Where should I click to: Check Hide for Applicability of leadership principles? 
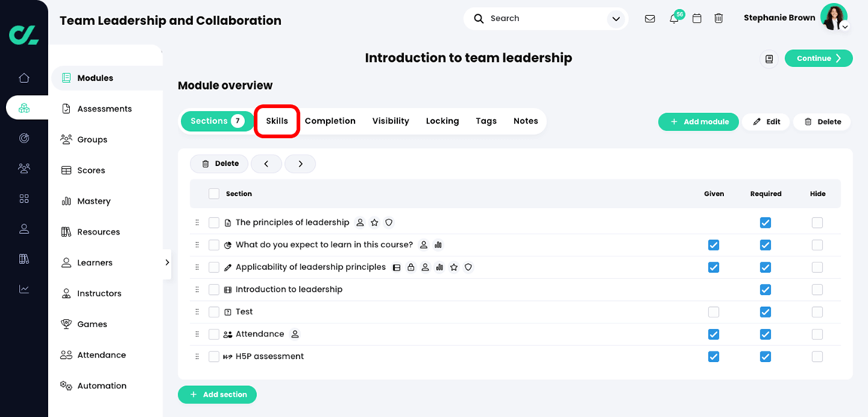pyautogui.click(x=817, y=267)
